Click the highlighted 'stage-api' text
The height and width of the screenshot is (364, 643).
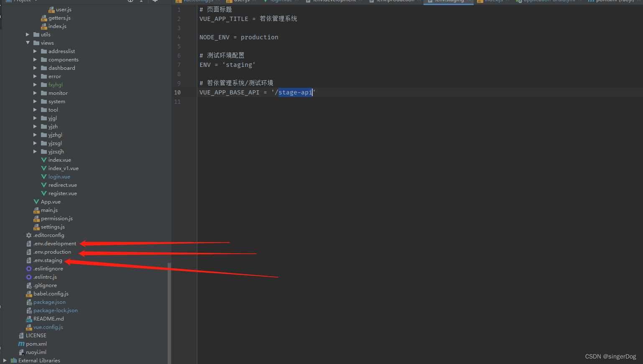(295, 92)
